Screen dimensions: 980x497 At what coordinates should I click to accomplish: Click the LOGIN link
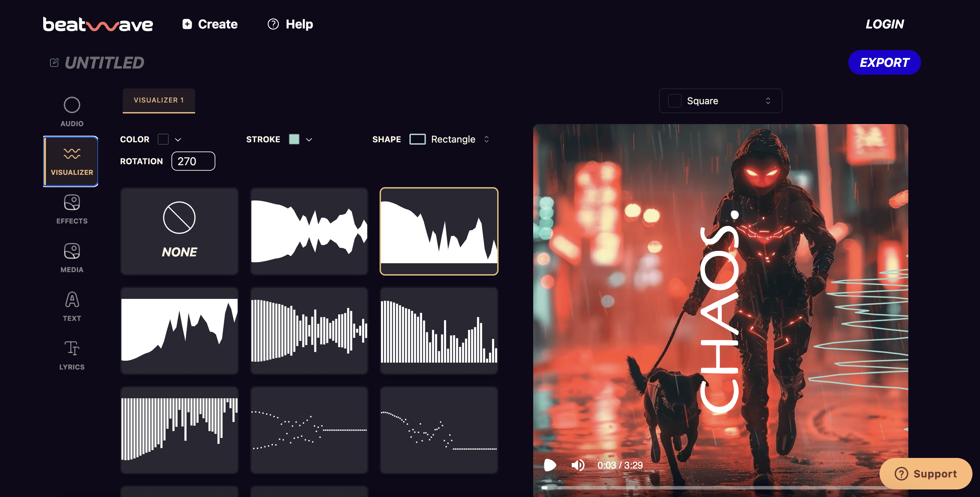[885, 24]
